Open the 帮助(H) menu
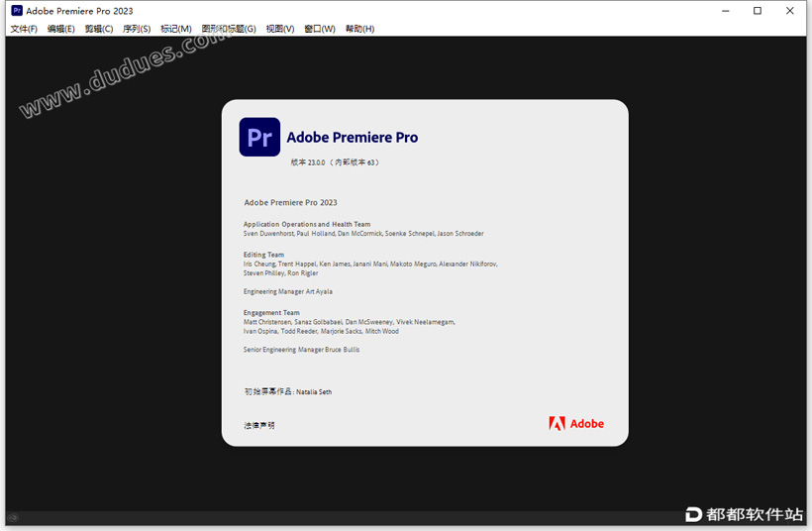Viewport: 812px width, 531px height. [x=359, y=29]
